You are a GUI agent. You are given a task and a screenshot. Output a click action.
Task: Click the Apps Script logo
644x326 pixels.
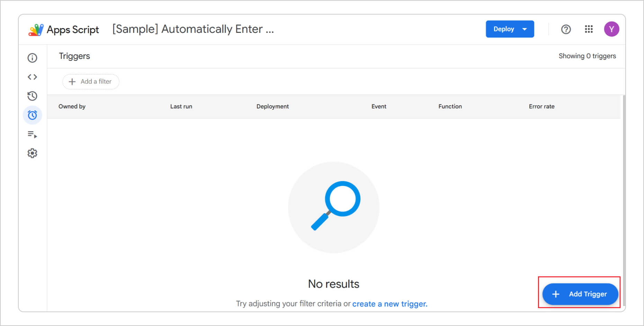point(36,30)
